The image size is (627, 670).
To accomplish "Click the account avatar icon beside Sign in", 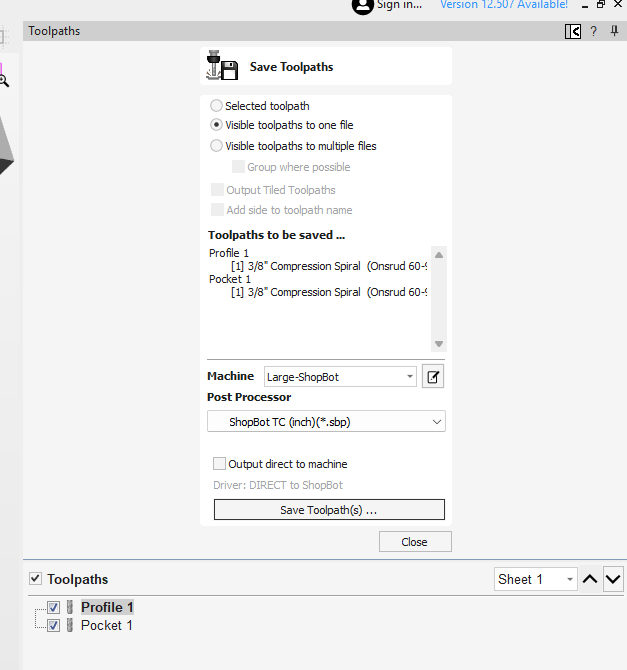I will pos(362,6).
